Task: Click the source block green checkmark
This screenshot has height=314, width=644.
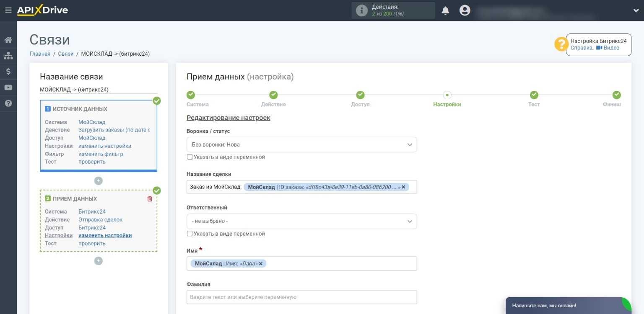Action: [x=157, y=101]
